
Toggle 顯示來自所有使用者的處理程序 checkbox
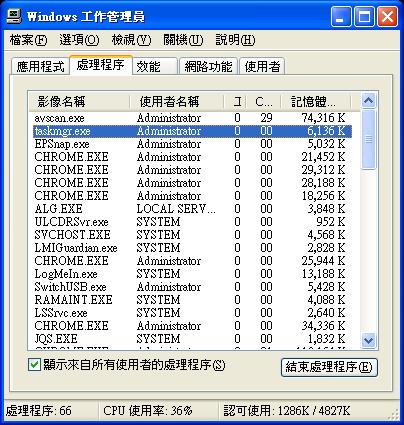pyautogui.click(x=34, y=365)
